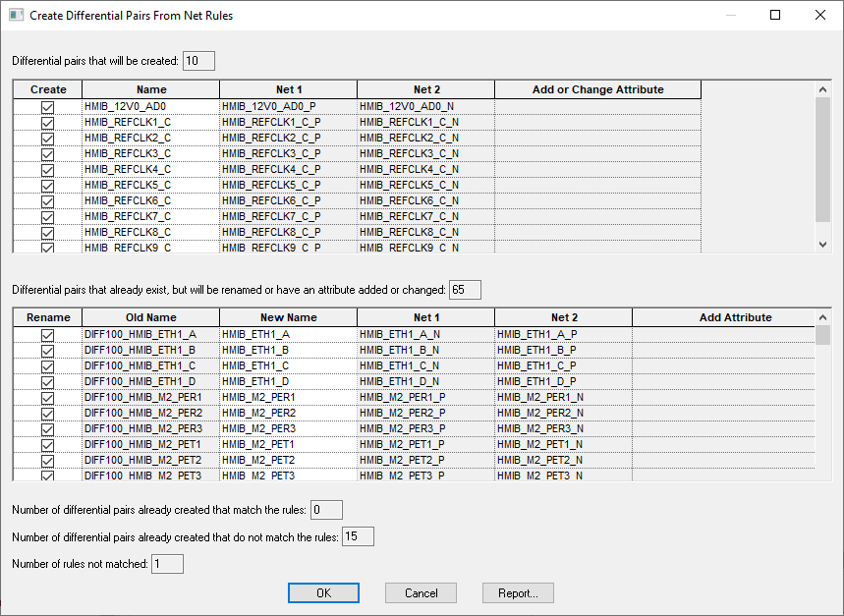Select the 'Add or Change Attribute' column header
This screenshot has height=616, width=844.
pyautogui.click(x=597, y=89)
